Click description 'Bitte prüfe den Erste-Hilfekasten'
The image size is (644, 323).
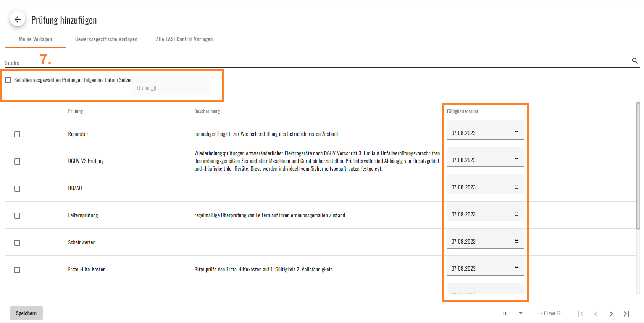(x=263, y=270)
